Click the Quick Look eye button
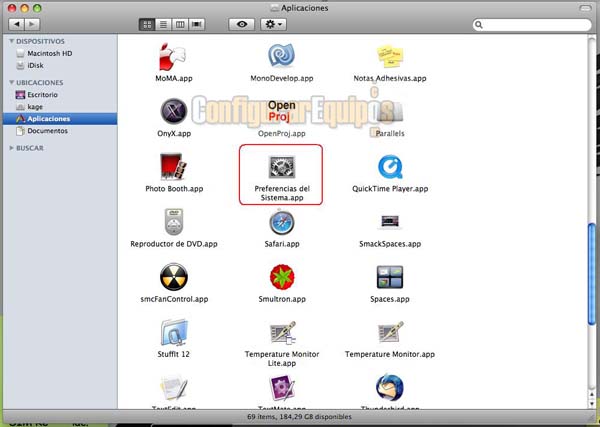 pyautogui.click(x=241, y=24)
